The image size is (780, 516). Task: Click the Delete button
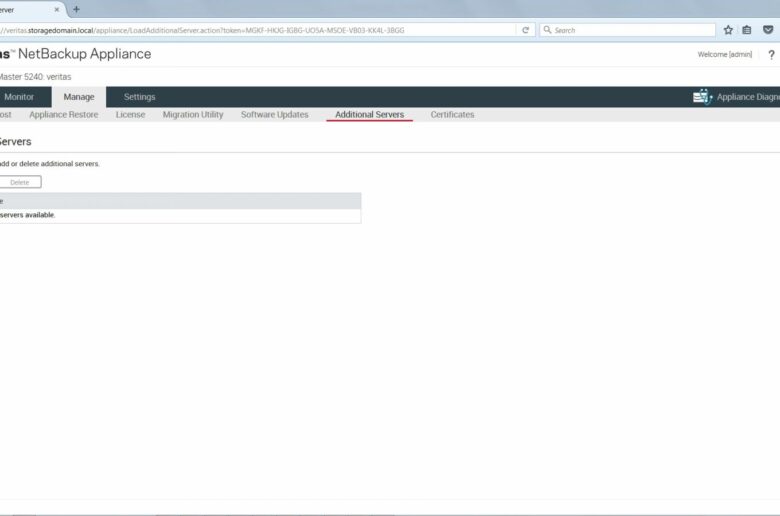pos(20,182)
